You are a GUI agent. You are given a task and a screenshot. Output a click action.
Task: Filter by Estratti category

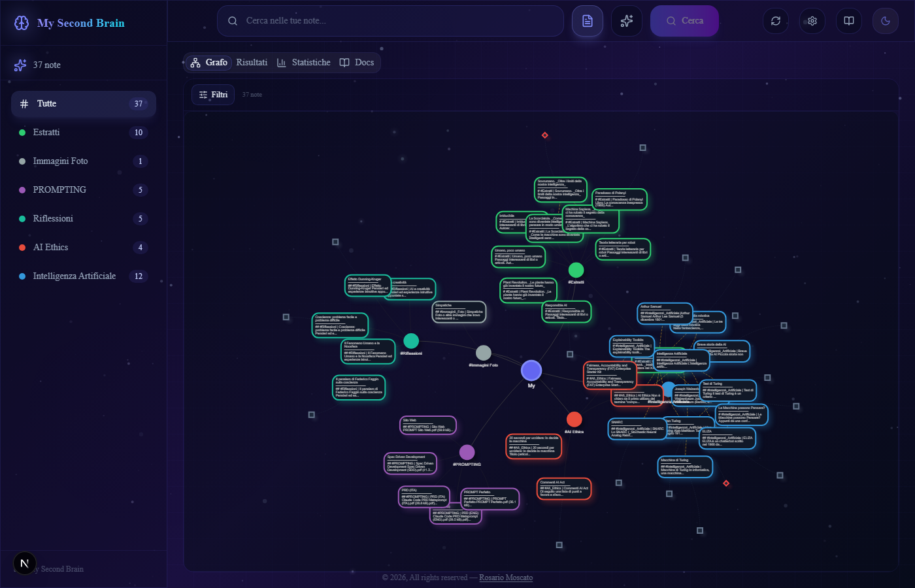tap(84, 133)
